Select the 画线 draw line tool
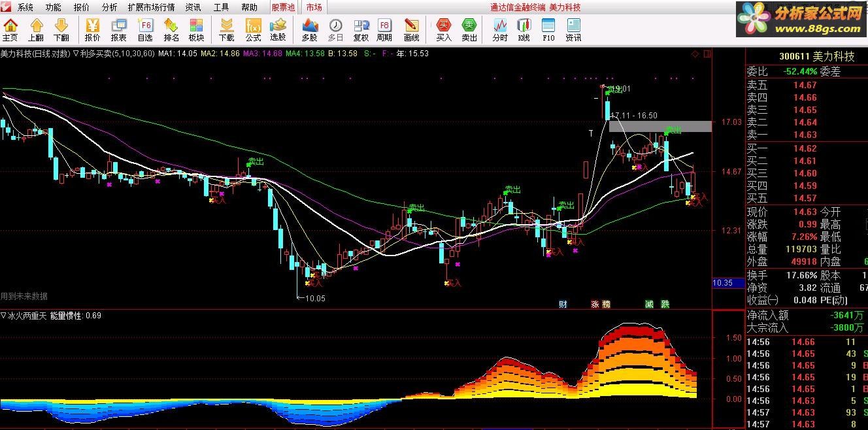 (x=411, y=30)
